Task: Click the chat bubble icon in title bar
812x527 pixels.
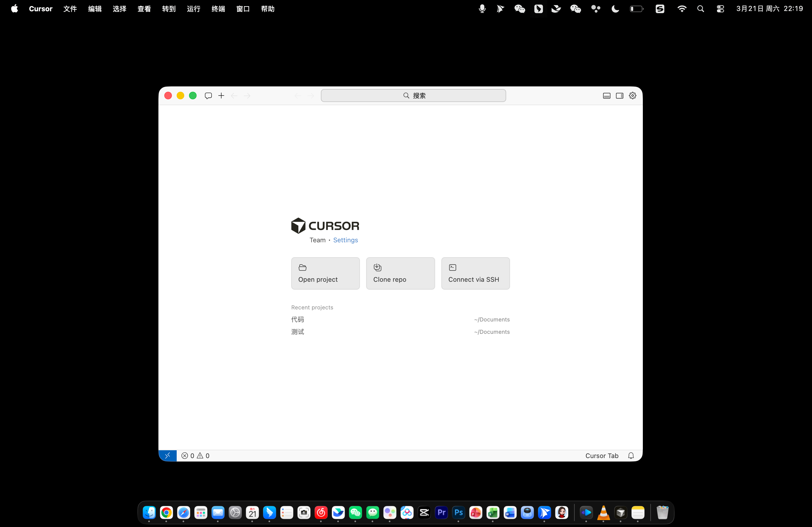Action: pyautogui.click(x=208, y=96)
